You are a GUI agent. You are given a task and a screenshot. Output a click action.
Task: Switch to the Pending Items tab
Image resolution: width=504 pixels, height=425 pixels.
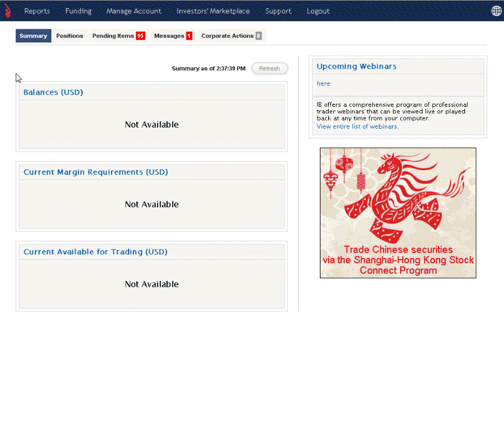(x=119, y=35)
